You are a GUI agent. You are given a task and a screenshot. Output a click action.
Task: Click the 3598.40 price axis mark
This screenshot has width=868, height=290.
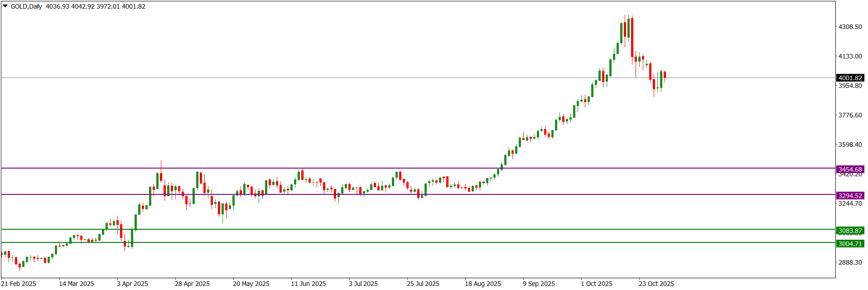coord(850,145)
